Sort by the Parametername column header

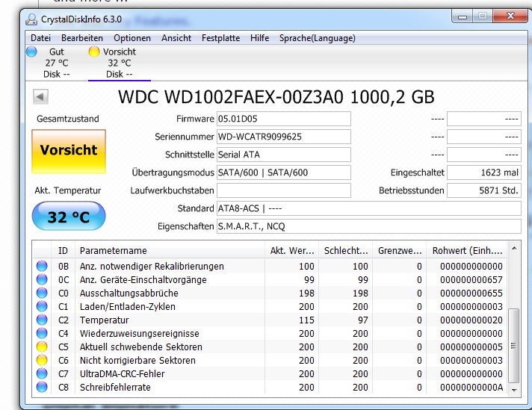(x=170, y=251)
